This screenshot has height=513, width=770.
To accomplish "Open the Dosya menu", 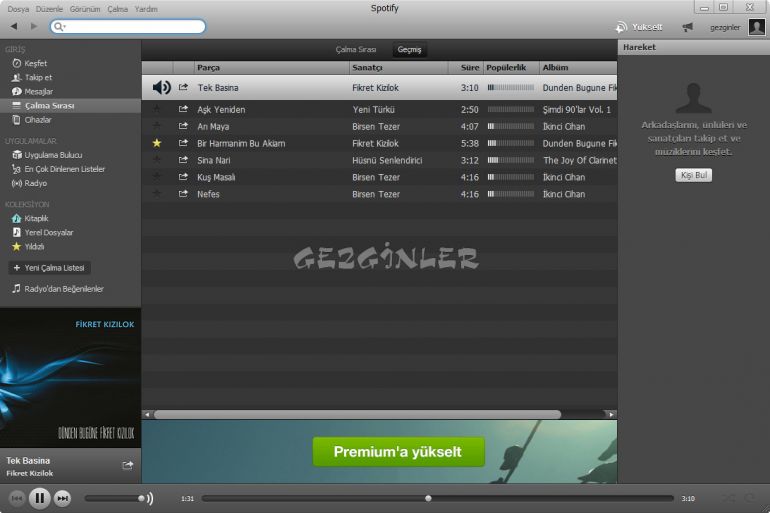I will click(x=18, y=9).
